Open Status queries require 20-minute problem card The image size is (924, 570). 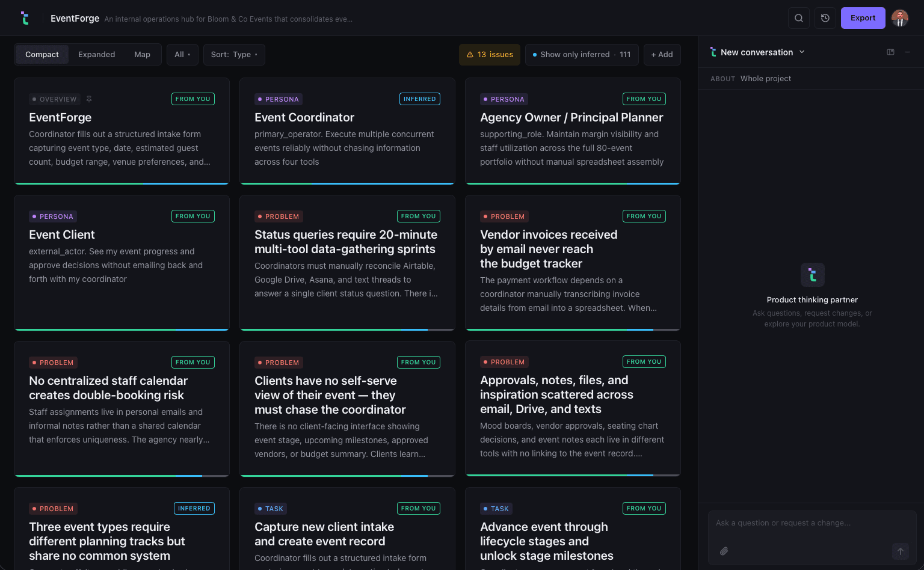347,263
